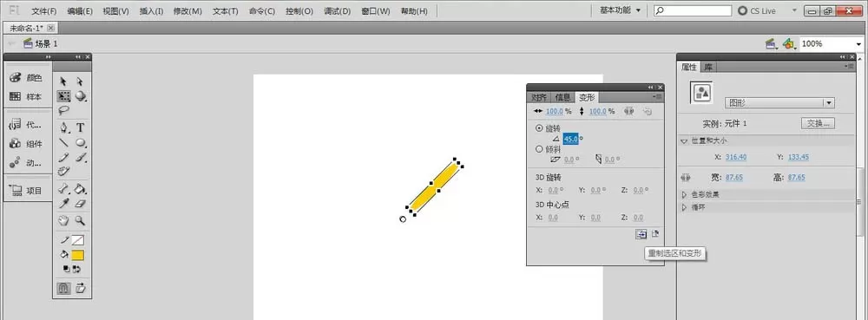
Task: Switch to the 信息 tab
Action: (562, 97)
